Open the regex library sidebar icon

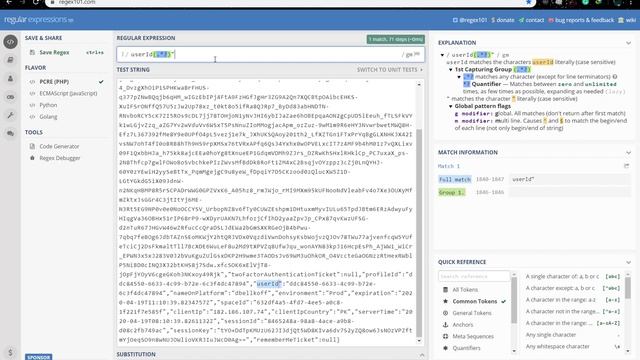click(11, 60)
